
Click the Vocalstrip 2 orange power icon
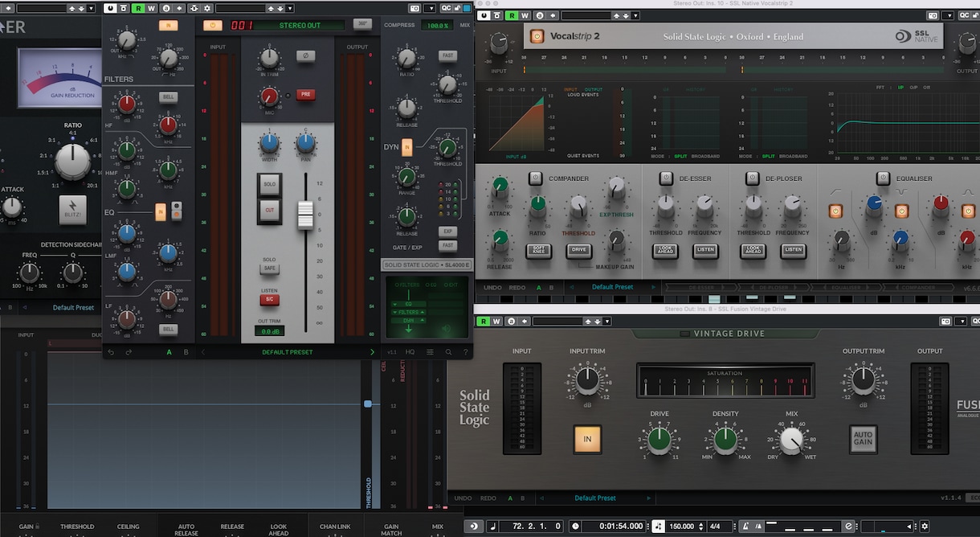(537, 36)
